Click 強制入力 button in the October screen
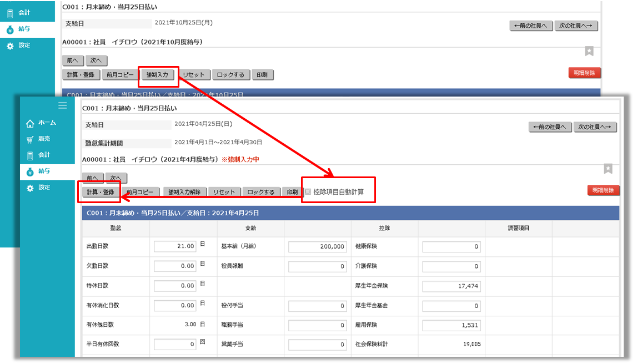 pos(157,75)
